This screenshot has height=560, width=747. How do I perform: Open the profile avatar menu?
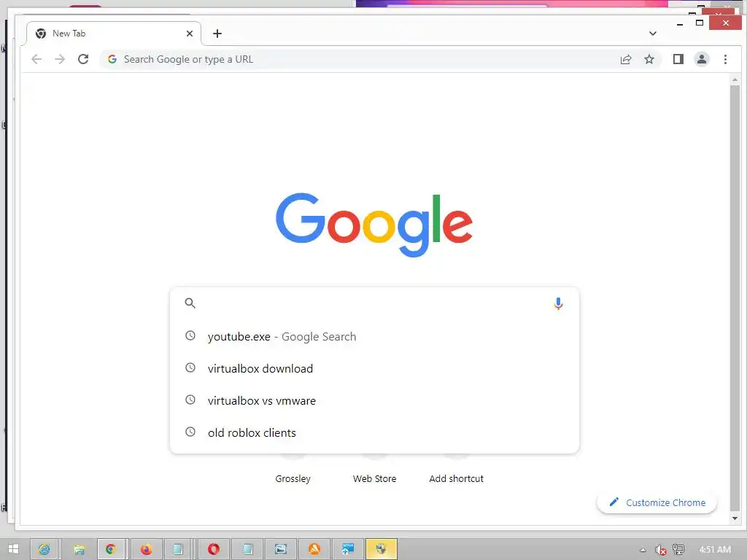702,60
